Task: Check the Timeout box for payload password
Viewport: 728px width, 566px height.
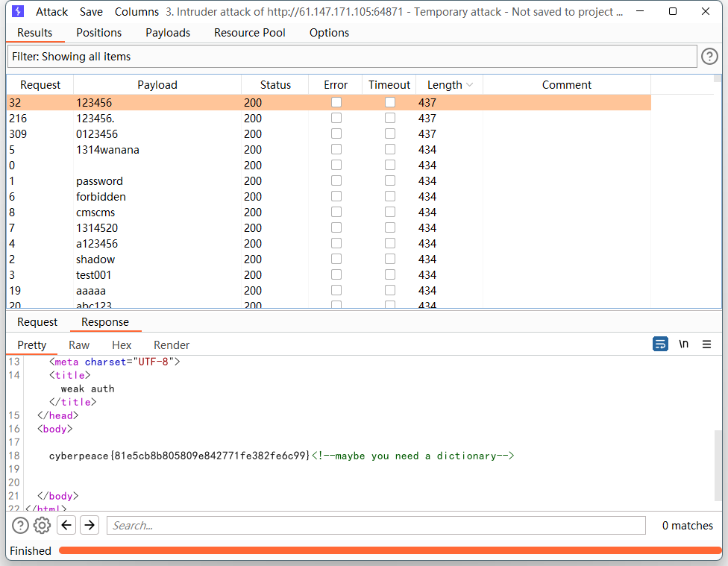Action: 390,180
